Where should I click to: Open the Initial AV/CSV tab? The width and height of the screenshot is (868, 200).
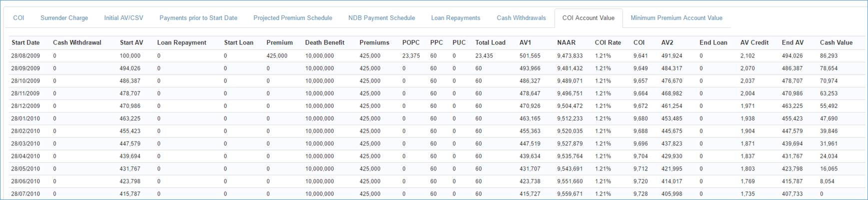tap(123, 18)
